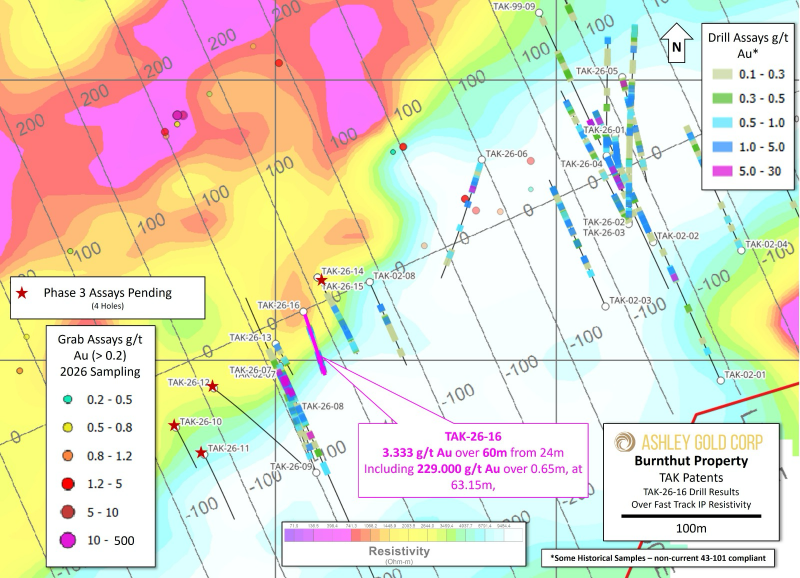Click the 100m scale bar
The image size is (800, 578).
coord(691,516)
